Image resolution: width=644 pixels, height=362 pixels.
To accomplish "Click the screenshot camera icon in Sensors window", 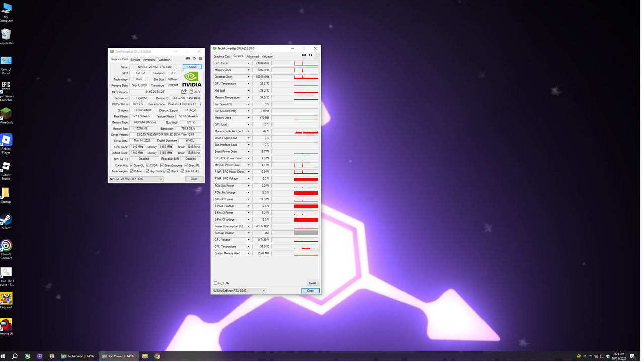I will tap(304, 55).
